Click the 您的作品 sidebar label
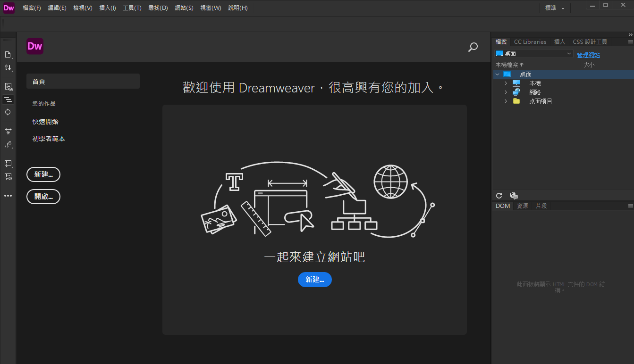 [44, 104]
